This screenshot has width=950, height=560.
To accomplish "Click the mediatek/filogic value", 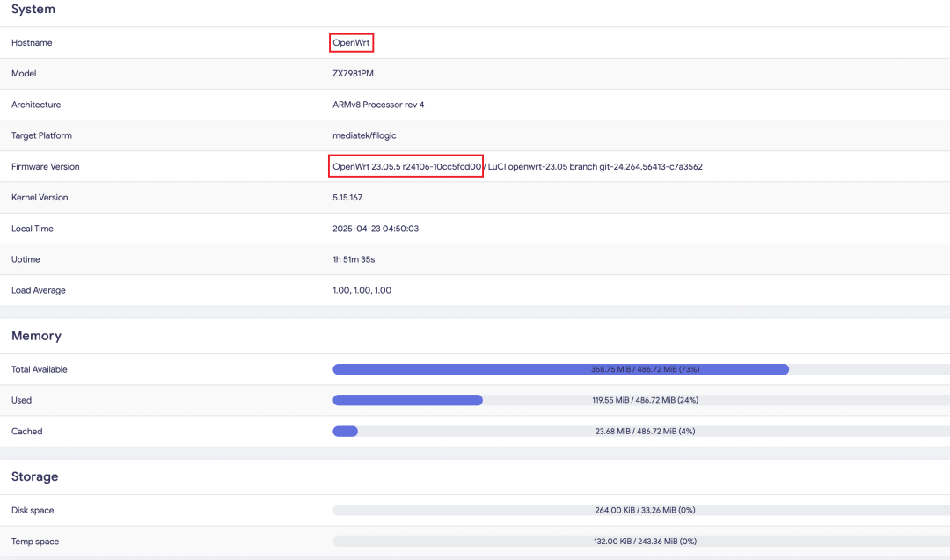I will point(364,135).
